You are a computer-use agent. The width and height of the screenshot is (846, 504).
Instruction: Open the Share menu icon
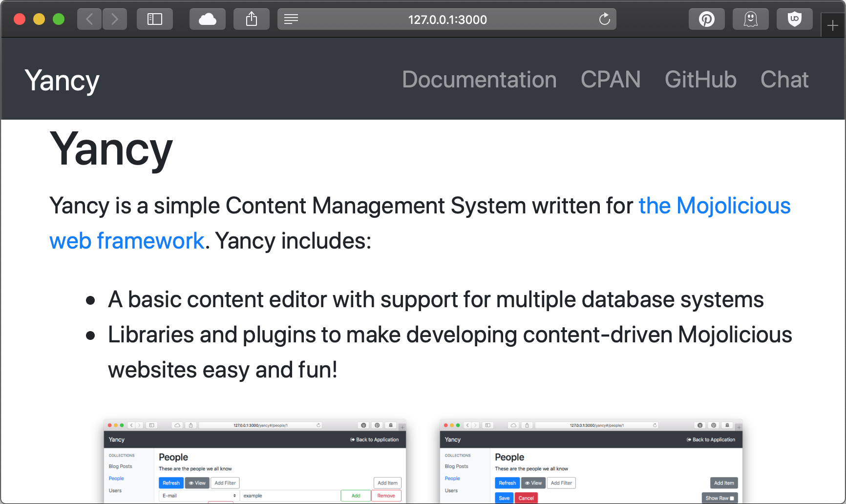coord(252,20)
